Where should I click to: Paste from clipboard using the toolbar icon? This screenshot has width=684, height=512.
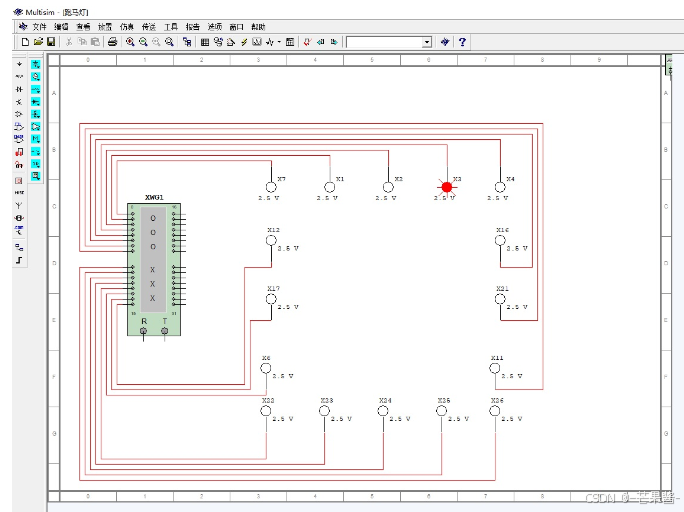pyautogui.click(x=95, y=42)
